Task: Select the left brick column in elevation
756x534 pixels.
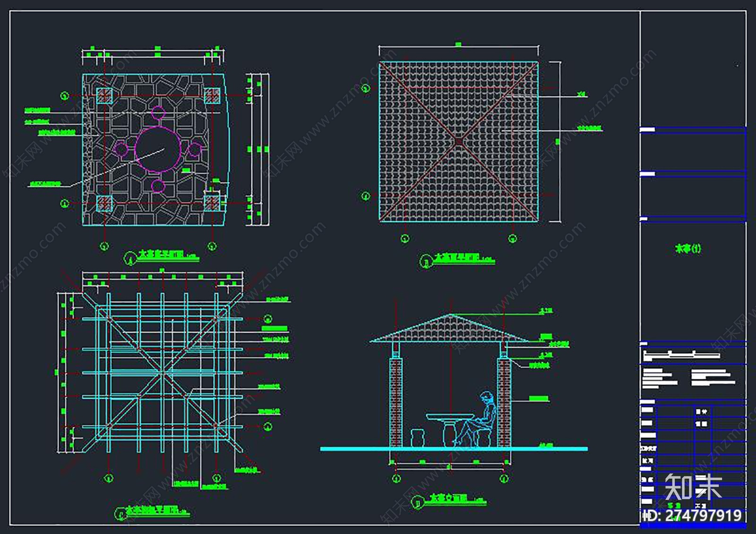Action: [395, 403]
